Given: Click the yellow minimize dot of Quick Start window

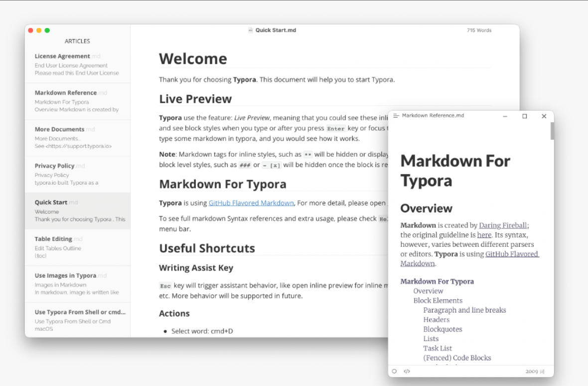Looking at the screenshot, I should coord(39,30).
